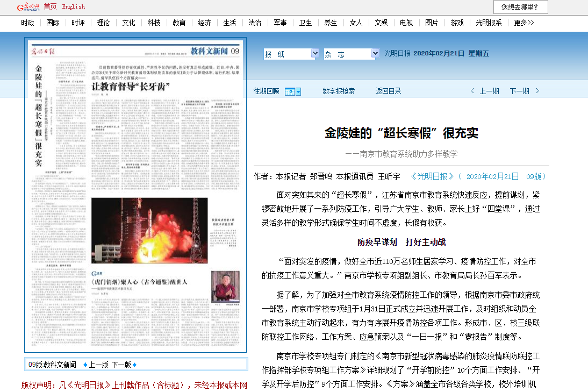The height and width of the screenshot is (392, 588).
Task: Click the right chevron beside 下一期
Action: pos(537,91)
